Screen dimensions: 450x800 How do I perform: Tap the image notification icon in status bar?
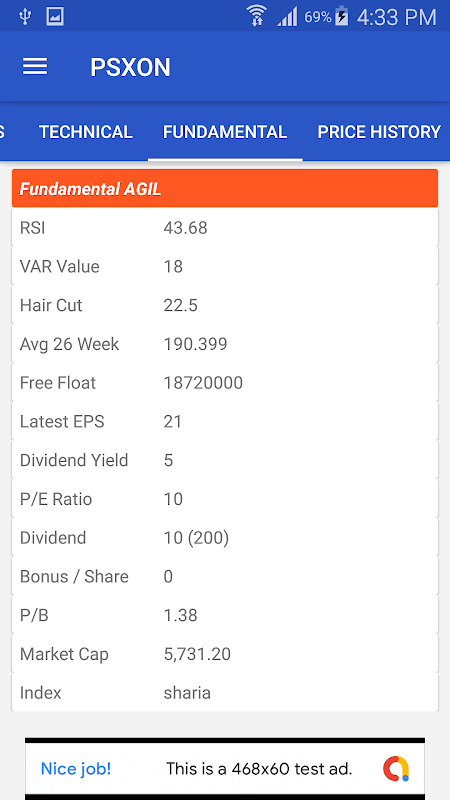[x=55, y=17]
